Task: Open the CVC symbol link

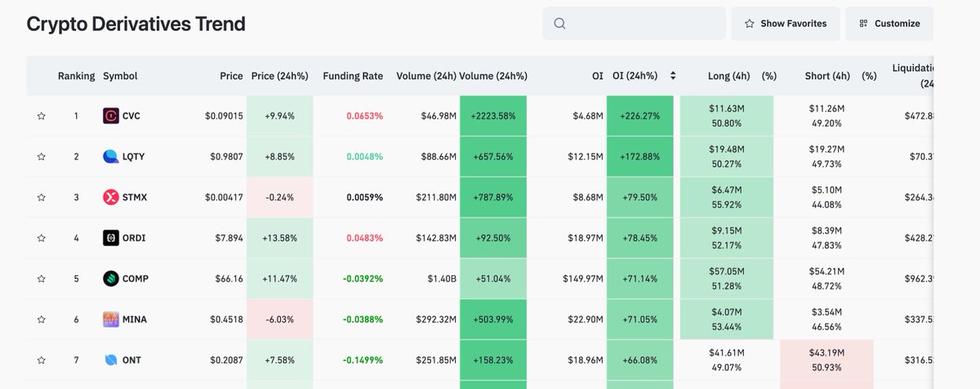Action: tap(131, 116)
